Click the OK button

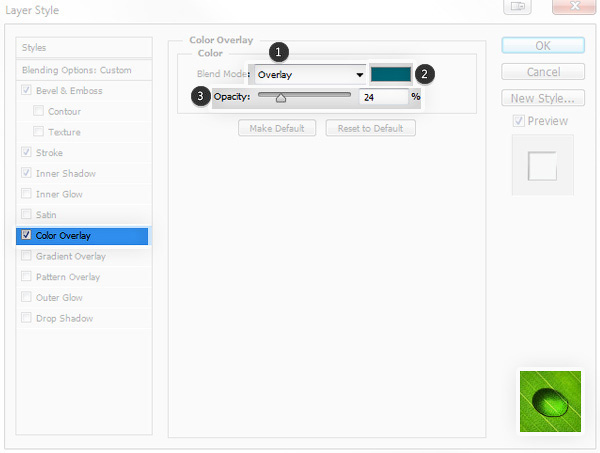click(543, 46)
